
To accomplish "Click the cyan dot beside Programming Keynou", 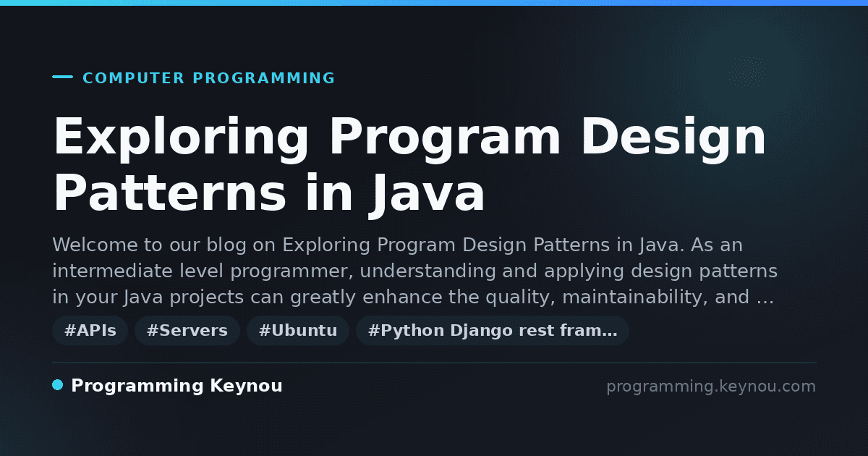I will [58, 385].
